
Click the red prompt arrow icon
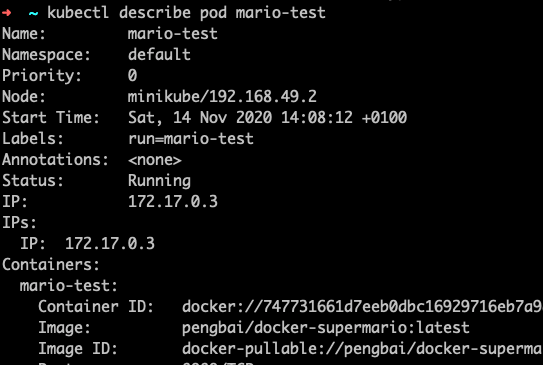click(x=7, y=14)
